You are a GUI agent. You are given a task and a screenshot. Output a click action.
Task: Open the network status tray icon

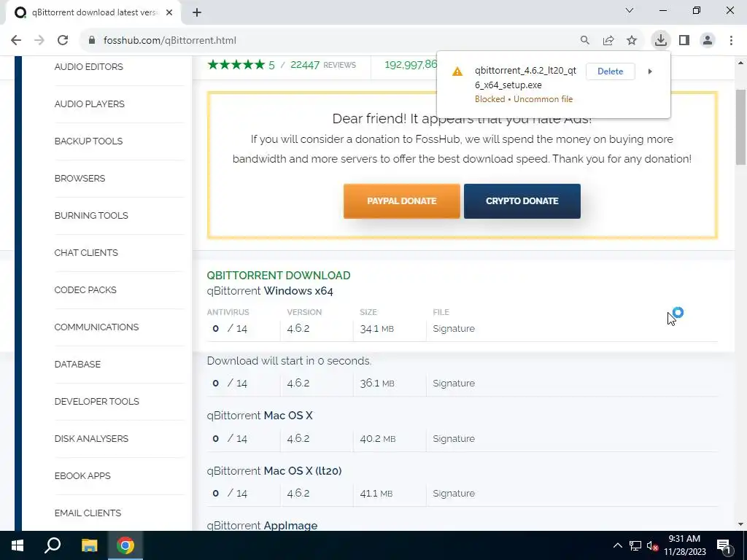click(635, 545)
